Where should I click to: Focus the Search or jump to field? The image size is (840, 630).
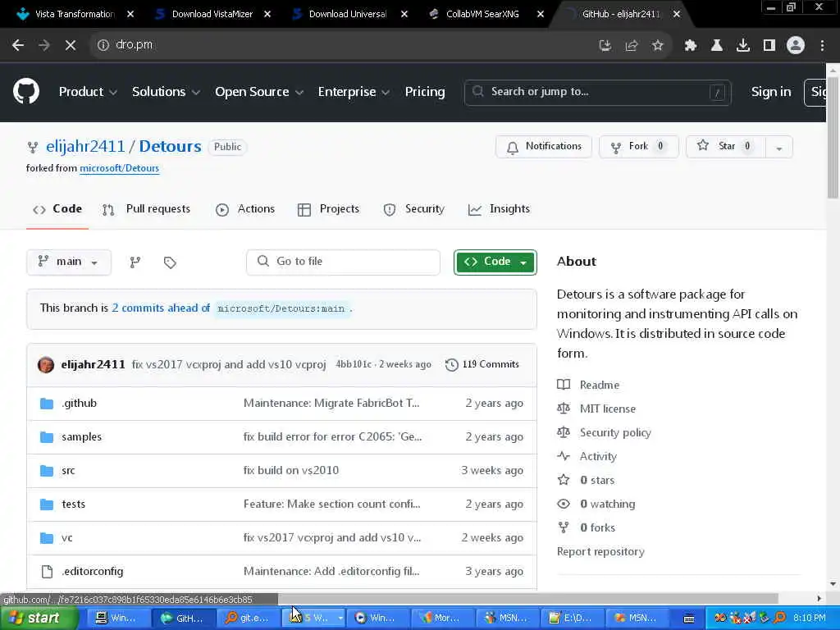(x=597, y=92)
